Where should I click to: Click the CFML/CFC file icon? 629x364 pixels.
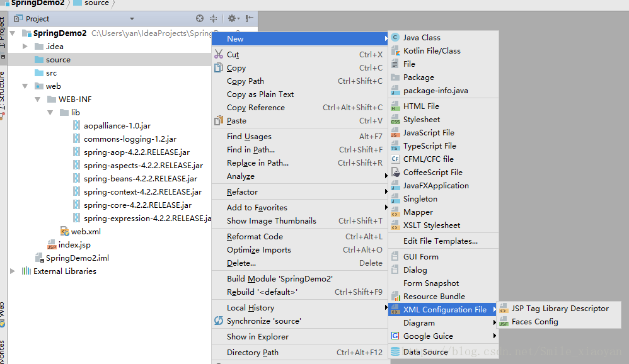tap(395, 159)
